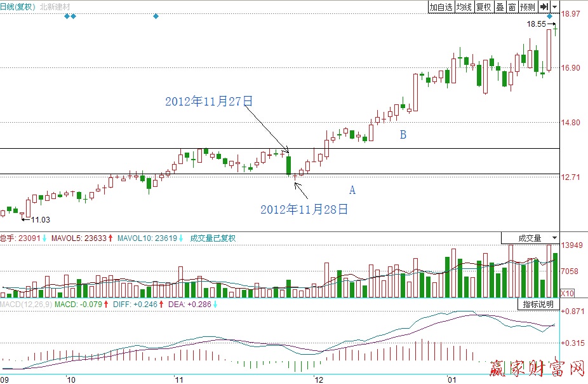The width and height of the screenshot is (588, 384).
Task: Toggle the 窗 sub-window button
Action: [x=511, y=7]
